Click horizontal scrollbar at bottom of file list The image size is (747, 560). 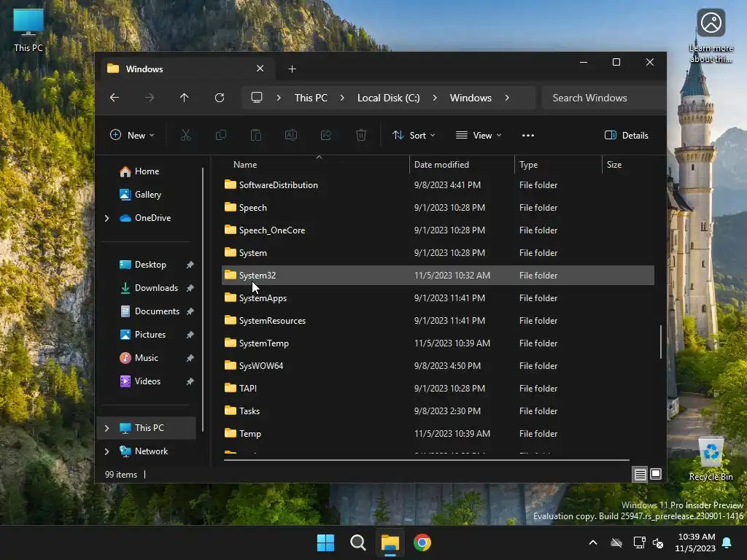coord(426,460)
